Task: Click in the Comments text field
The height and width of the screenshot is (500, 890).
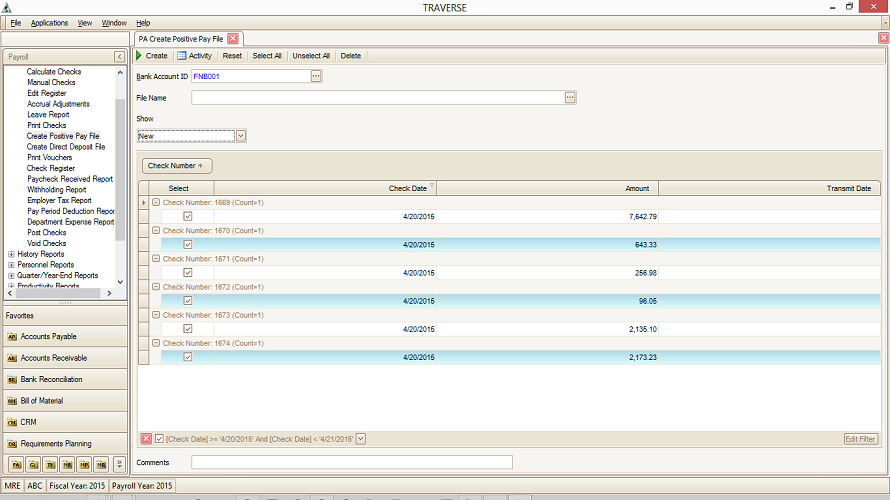Action: coord(351,462)
